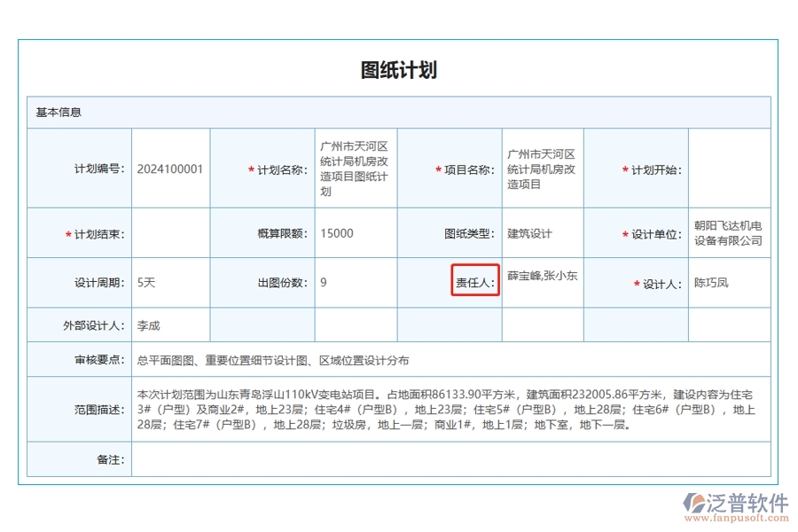Image resolution: width=798 pixels, height=532 pixels.
Task: Click the 设计单位 value 朝阳飞达机电设备有限公司
Action: (x=729, y=233)
